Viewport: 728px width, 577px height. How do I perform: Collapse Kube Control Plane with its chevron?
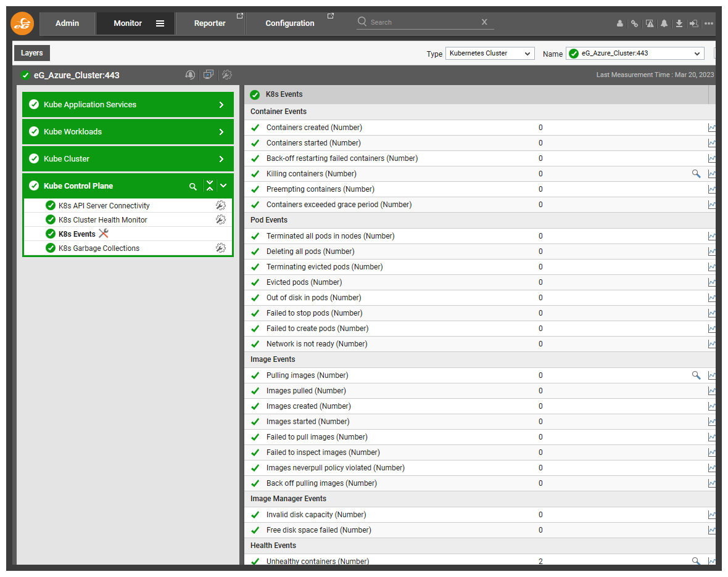[223, 186]
